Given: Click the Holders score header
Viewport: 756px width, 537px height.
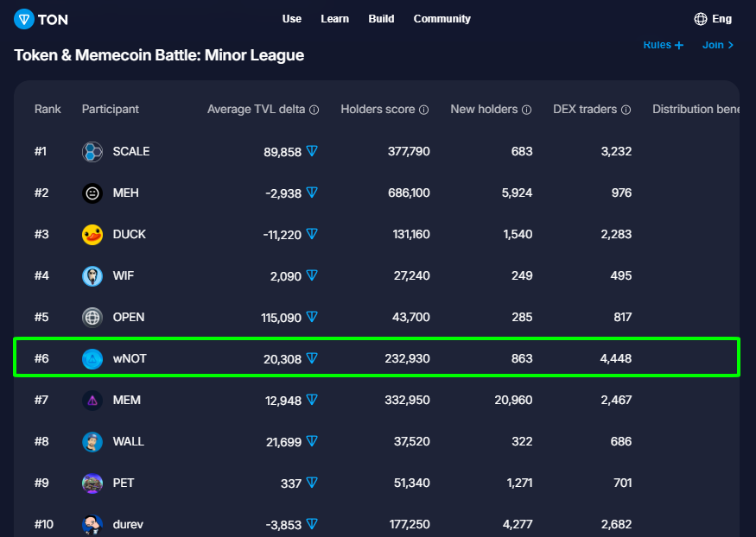Looking at the screenshot, I should pyautogui.click(x=378, y=110).
